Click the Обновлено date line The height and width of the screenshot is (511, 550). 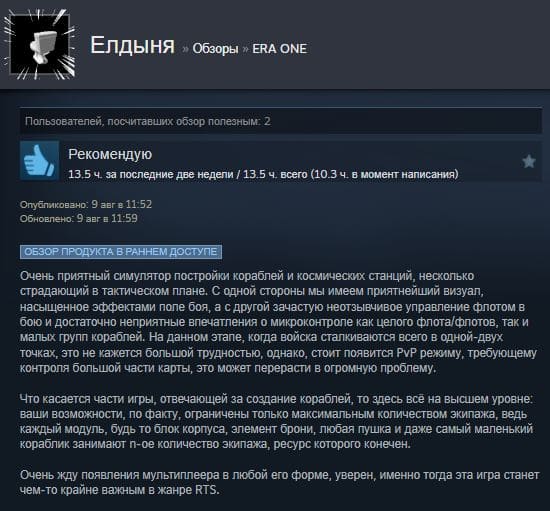tap(79, 218)
